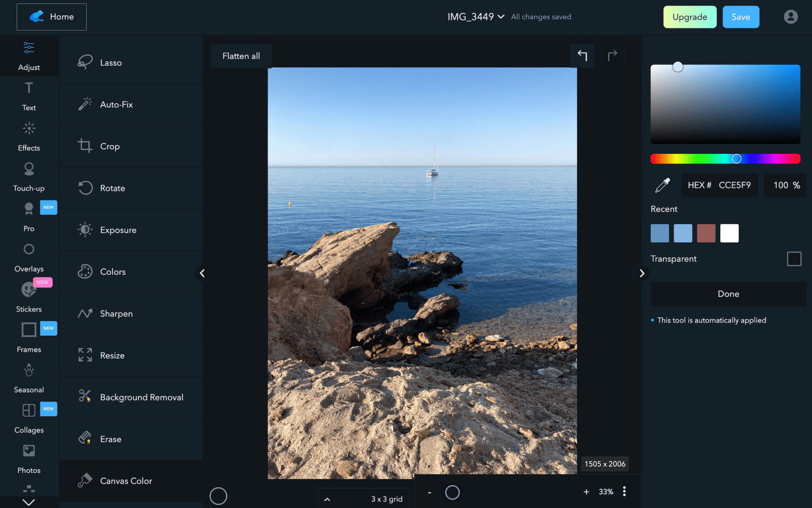Save the image
This screenshot has width=812, height=508.
click(x=741, y=17)
